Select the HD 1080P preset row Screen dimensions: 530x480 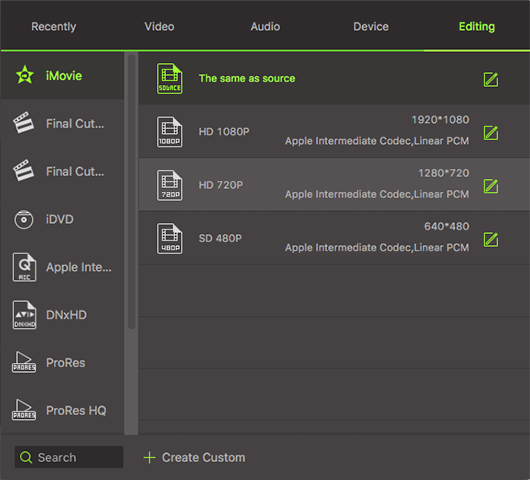pos(334,131)
